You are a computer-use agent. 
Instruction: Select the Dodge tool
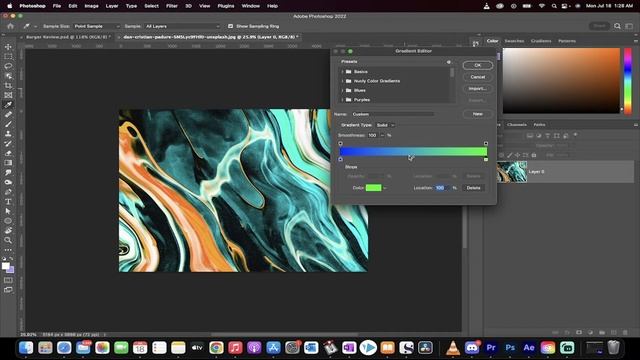click(8, 182)
